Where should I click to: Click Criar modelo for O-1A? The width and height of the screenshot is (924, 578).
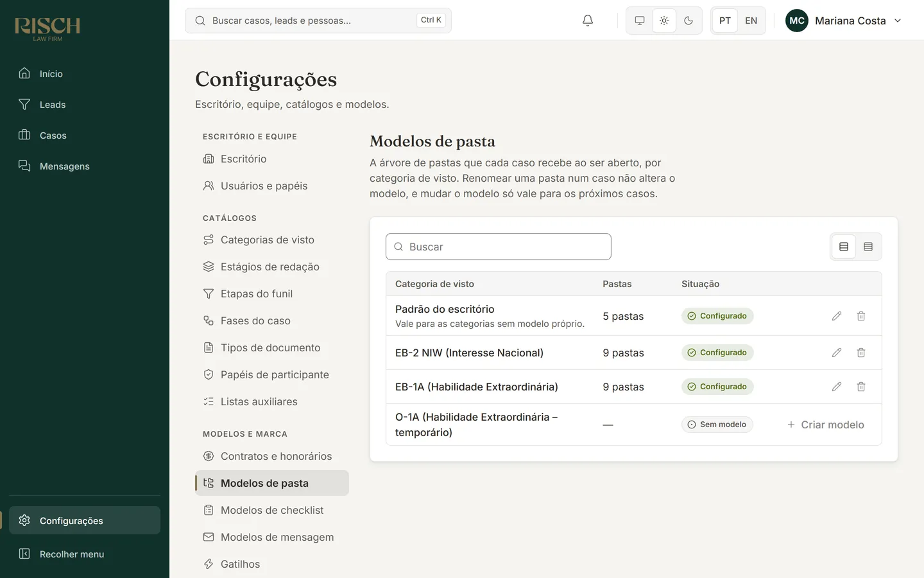point(826,425)
